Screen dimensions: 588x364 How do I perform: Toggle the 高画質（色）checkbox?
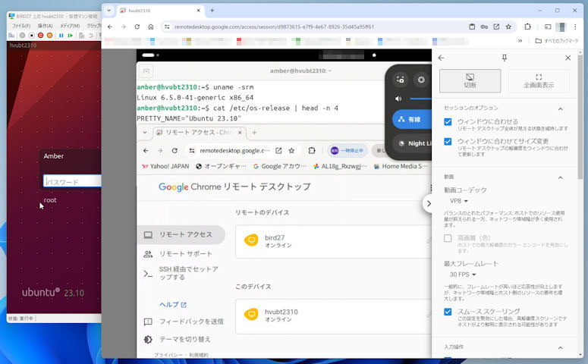pyautogui.click(x=448, y=238)
